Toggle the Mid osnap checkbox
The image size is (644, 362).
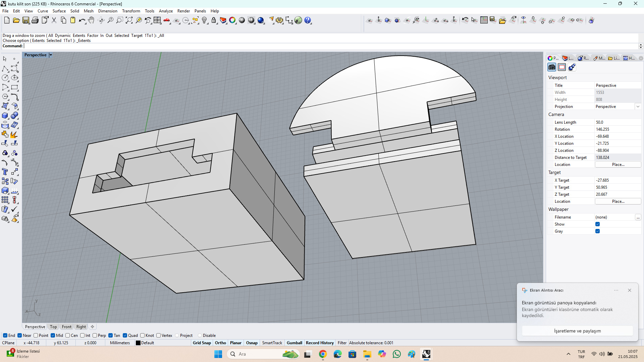coord(53,336)
